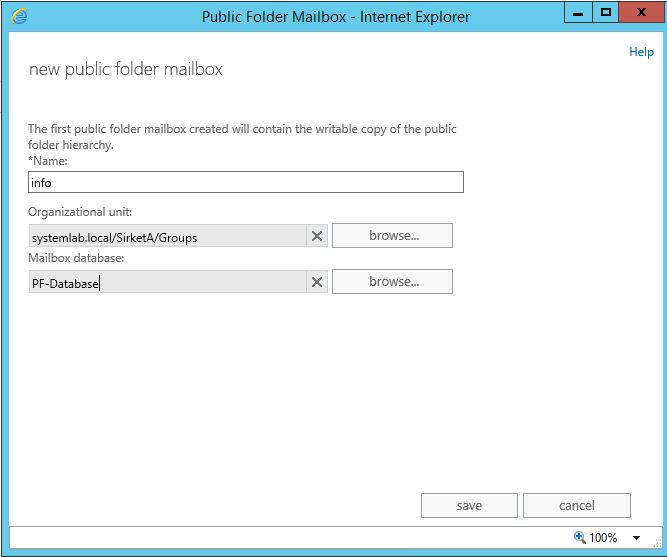Image resolution: width=667 pixels, height=557 pixels.
Task: Browse for an Organizational unit
Action: click(392, 236)
